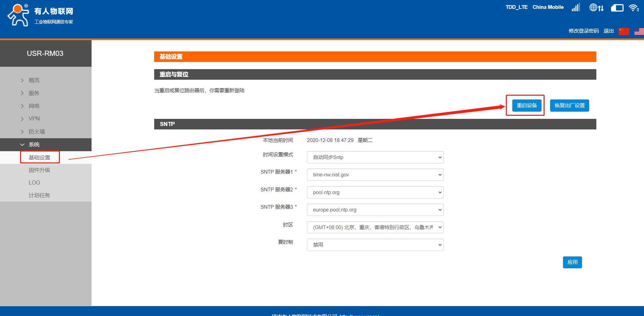The height and width of the screenshot is (316, 644).
Task: Click the globe network data icon
Action: [x=596, y=7]
